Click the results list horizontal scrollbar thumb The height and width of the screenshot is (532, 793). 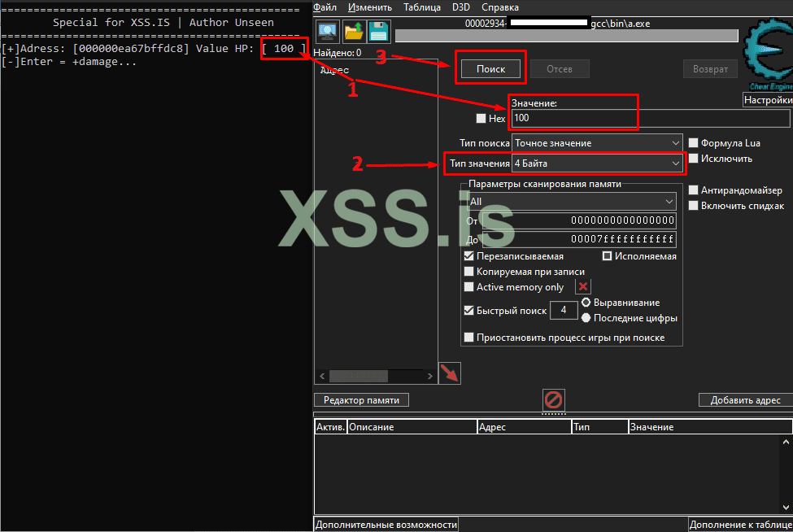(x=359, y=377)
